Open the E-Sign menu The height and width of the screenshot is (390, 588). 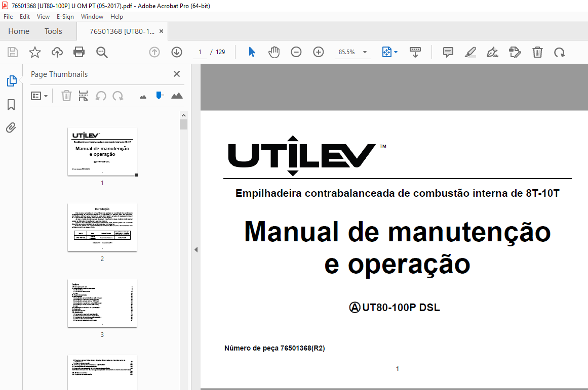(65, 17)
